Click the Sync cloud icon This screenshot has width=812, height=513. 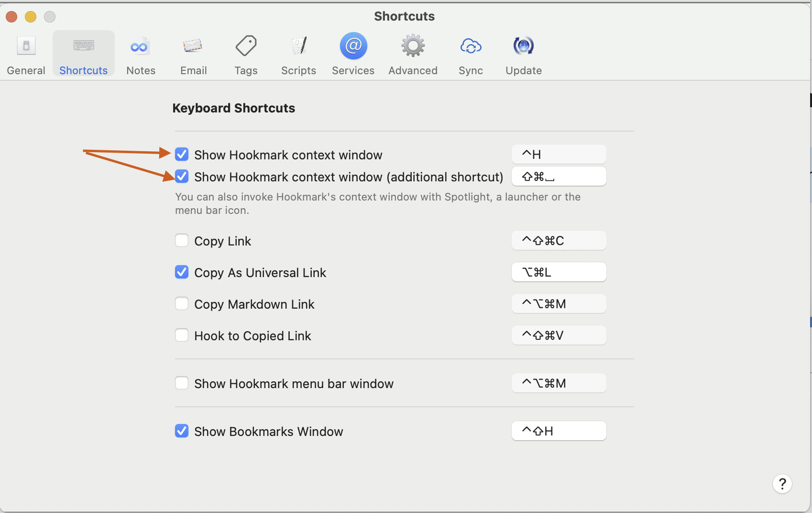[471, 46]
